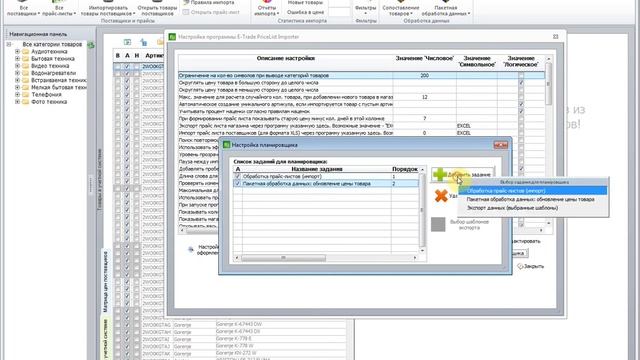
Task: Click the 'Название задания' column header
Action: [x=317, y=169]
